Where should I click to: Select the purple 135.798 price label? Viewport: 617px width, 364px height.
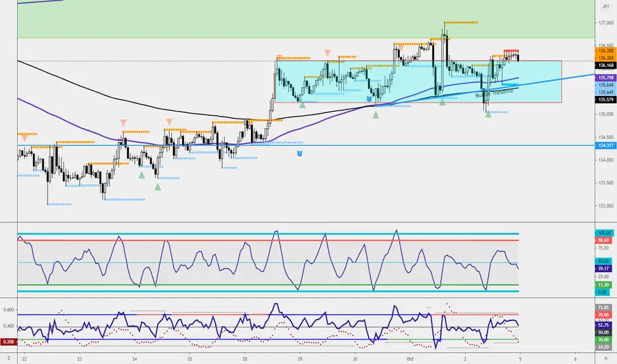606,78
